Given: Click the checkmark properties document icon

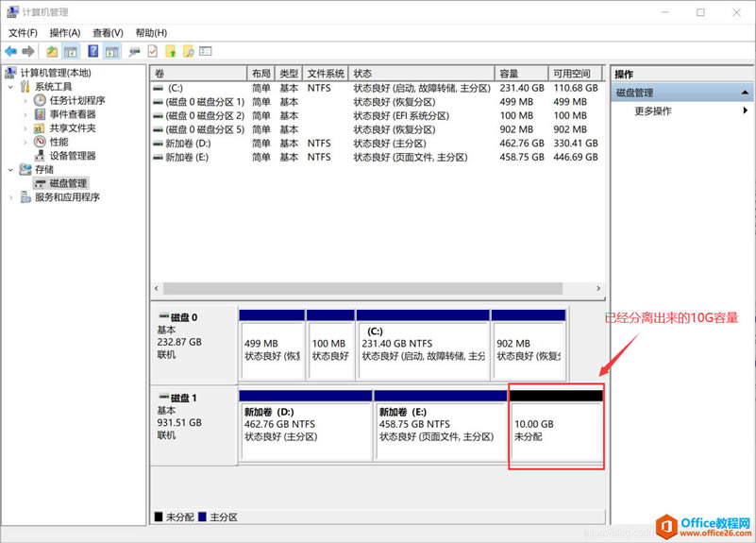Looking at the screenshot, I should [152, 51].
